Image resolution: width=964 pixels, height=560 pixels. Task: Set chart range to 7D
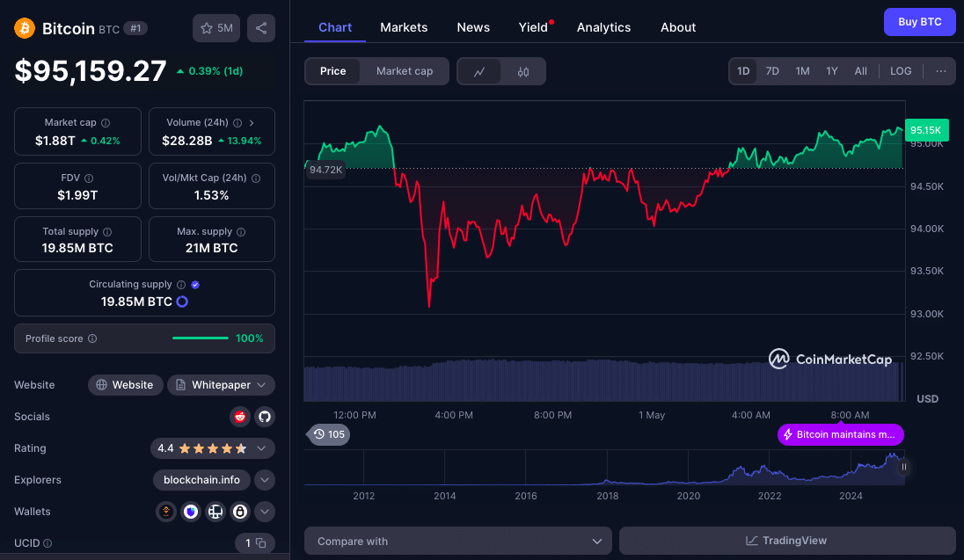772,71
